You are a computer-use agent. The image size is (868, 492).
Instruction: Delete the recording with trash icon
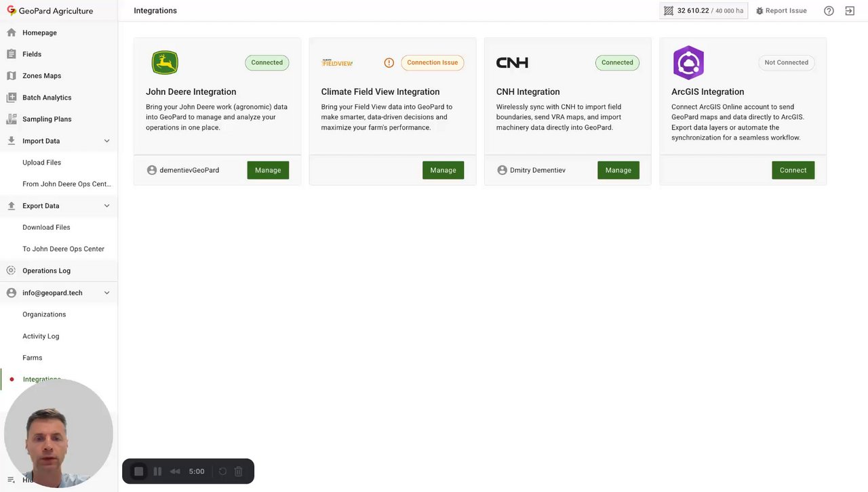pyautogui.click(x=239, y=472)
